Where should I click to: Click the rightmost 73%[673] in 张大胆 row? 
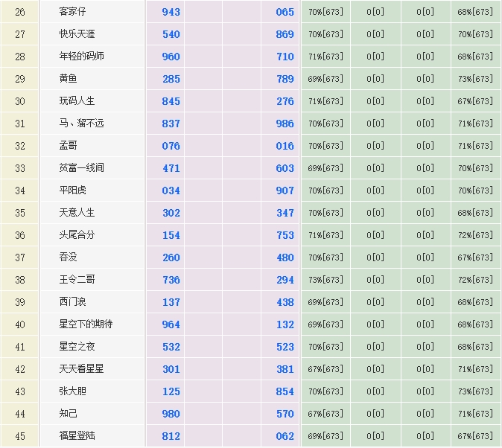click(475, 391)
